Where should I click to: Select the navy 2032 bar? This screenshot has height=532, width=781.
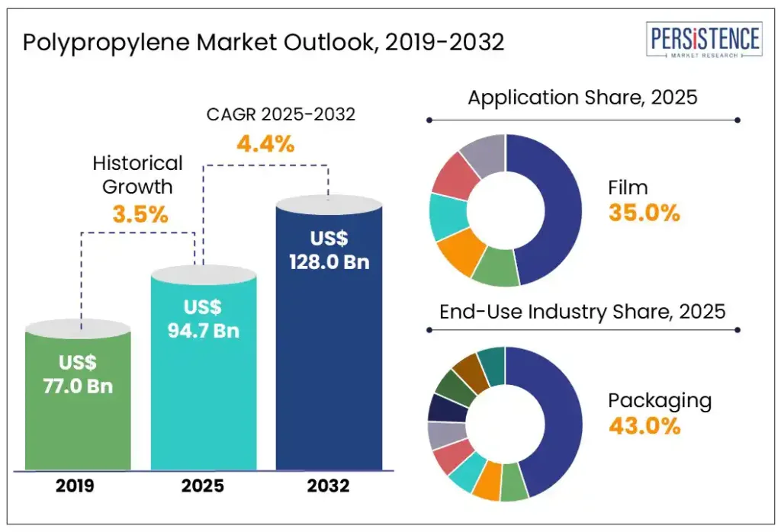[x=329, y=333]
